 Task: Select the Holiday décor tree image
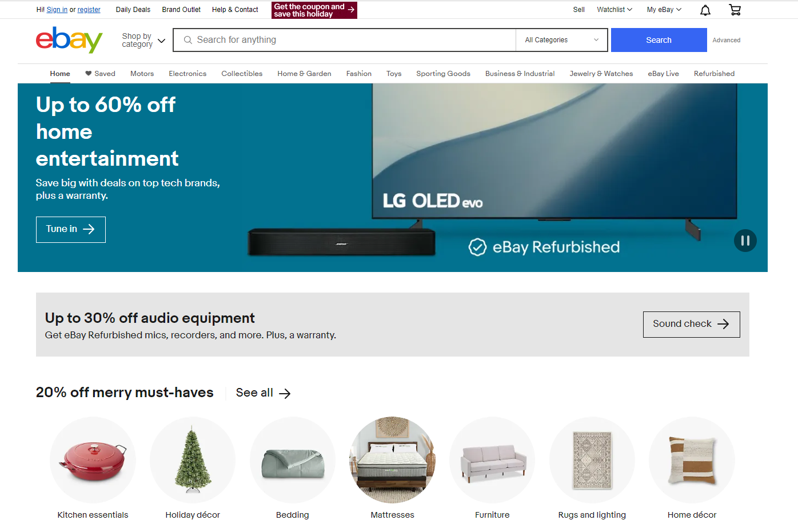click(x=193, y=459)
